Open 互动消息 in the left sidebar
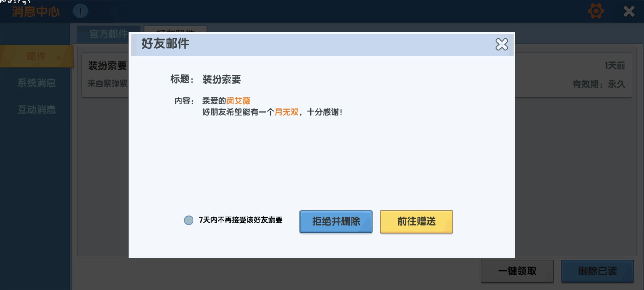The width and height of the screenshot is (644, 290). [x=36, y=110]
